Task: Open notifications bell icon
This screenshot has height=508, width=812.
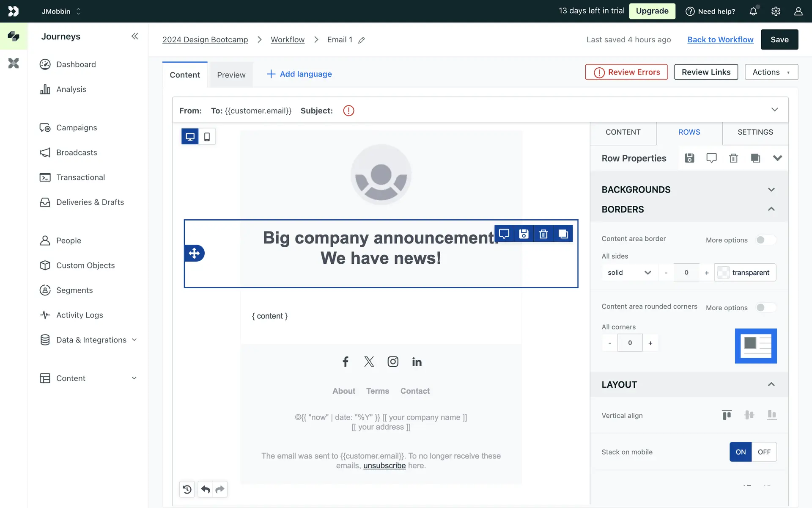Action: pos(753,11)
